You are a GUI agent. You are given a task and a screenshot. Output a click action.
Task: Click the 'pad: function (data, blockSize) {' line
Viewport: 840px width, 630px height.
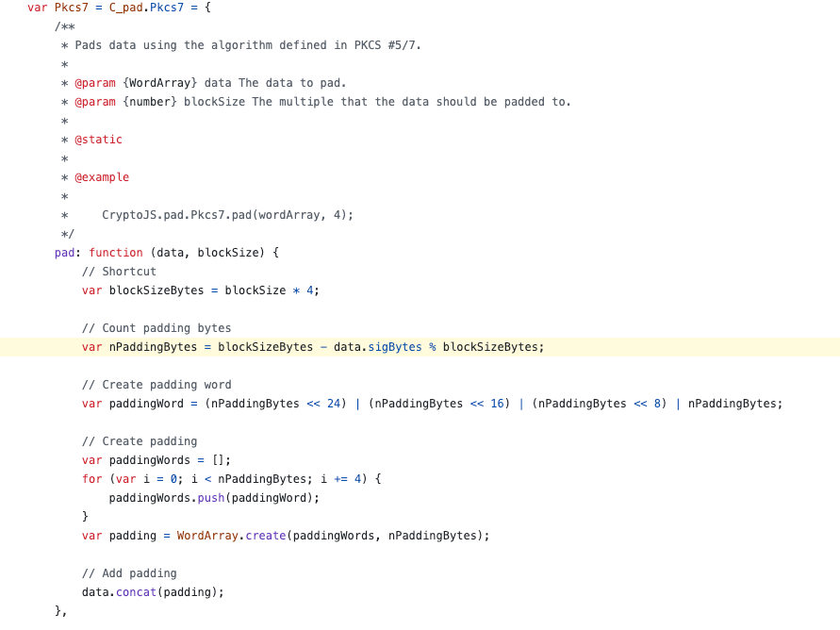pyautogui.click(x=167, y=253)
